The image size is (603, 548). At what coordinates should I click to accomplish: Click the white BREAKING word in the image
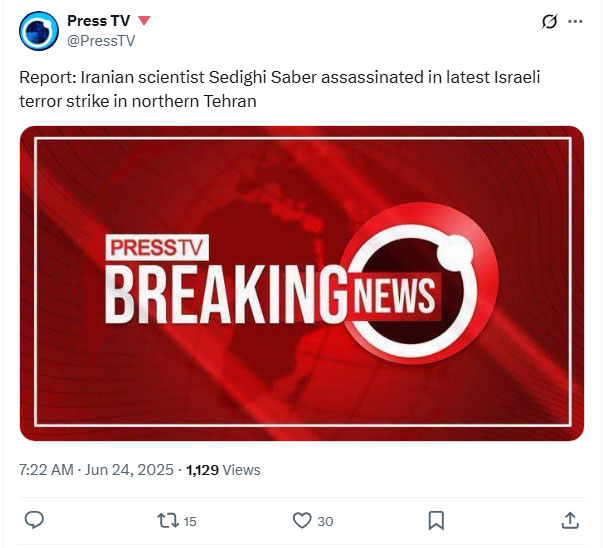(224, 294)
